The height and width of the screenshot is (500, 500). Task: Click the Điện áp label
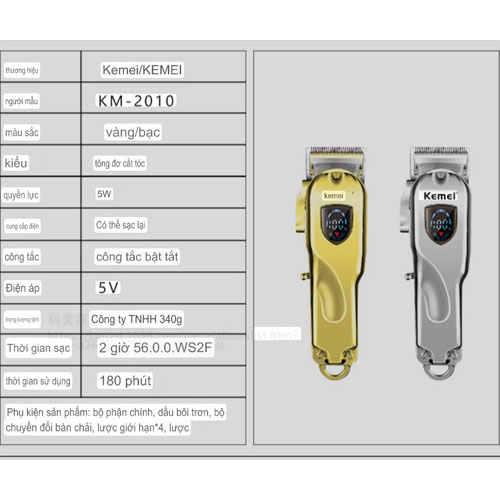[x=22, y=288]
